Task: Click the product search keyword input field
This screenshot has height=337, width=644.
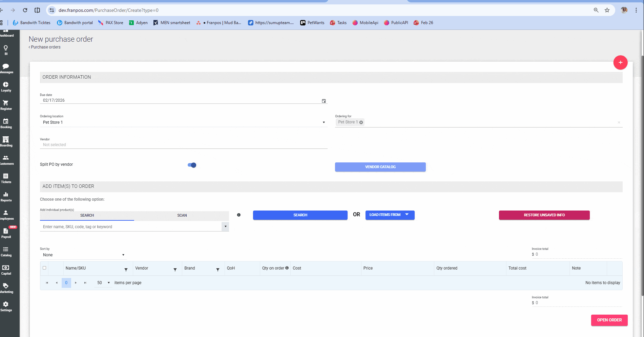Action: pos(130,227)
